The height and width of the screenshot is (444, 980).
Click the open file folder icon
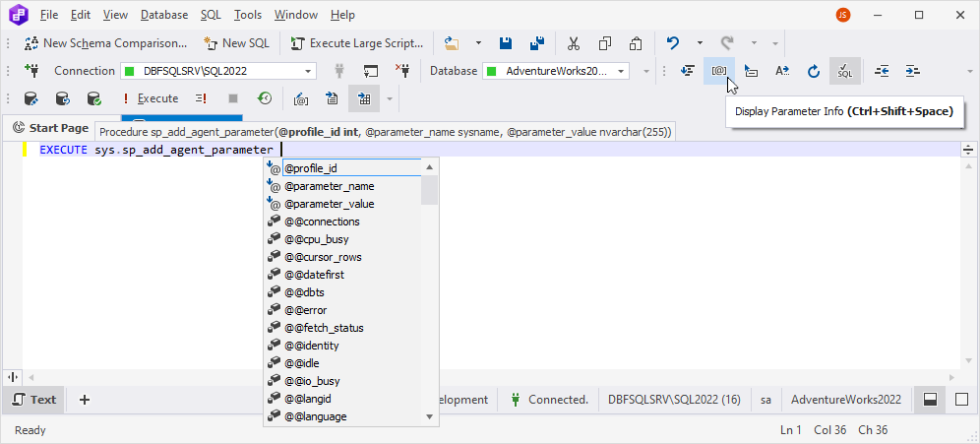[x=452, y=43]
